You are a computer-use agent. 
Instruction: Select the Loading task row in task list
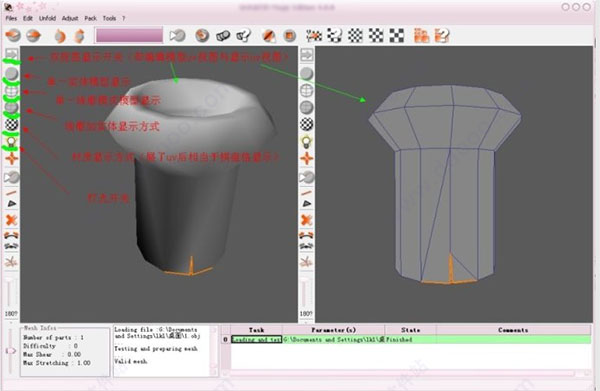tap(406, 339)
